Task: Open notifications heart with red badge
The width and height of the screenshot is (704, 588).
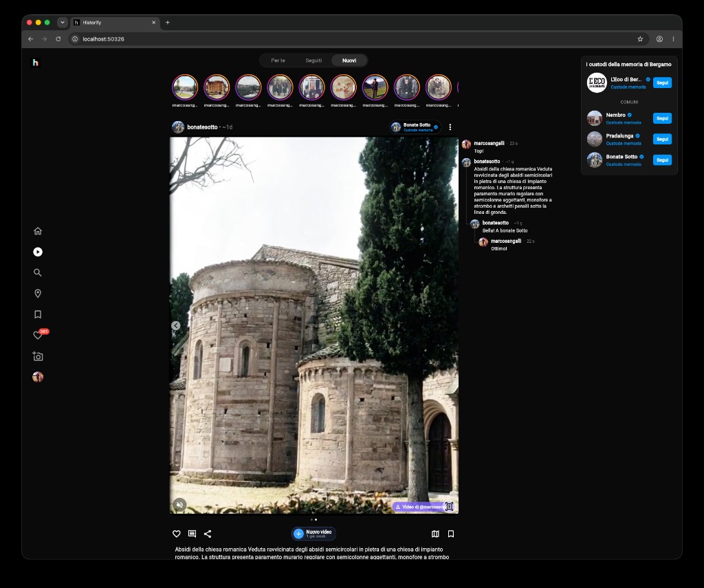Action: (38, 335)
